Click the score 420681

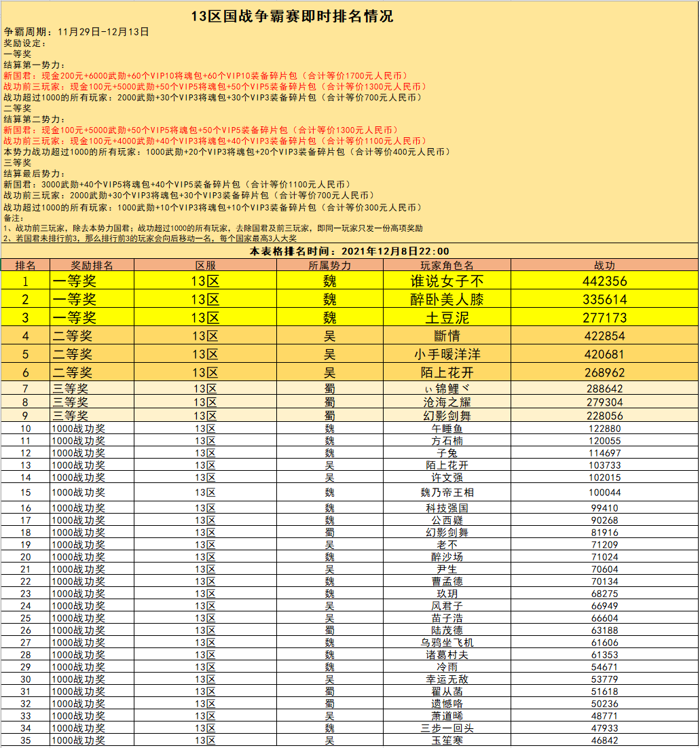click(605, 354)
